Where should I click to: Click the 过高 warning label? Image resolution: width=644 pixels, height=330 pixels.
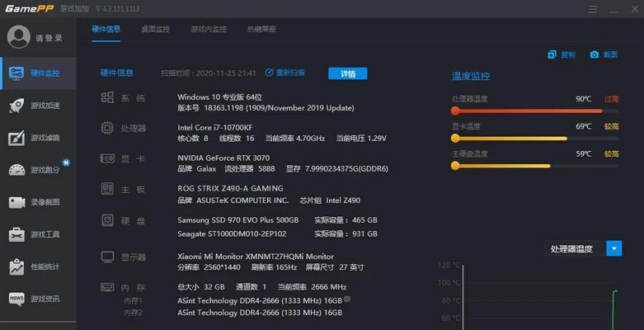[612, 99]
